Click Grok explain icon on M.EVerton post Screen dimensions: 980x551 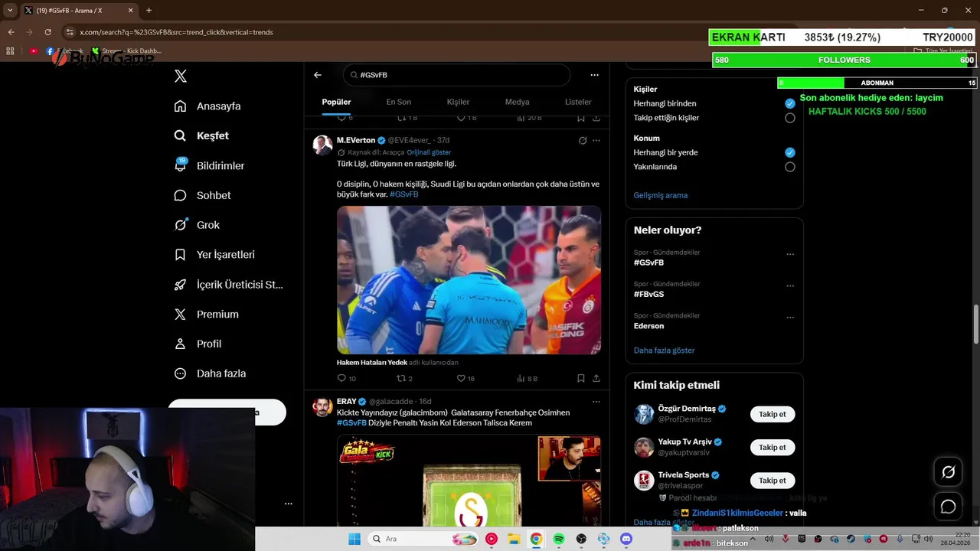click(583, 141)
